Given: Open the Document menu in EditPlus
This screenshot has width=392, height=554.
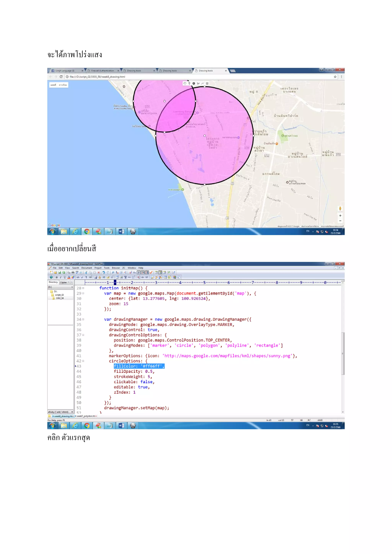Looking at the screenshot, I should (x=86, y=268).
